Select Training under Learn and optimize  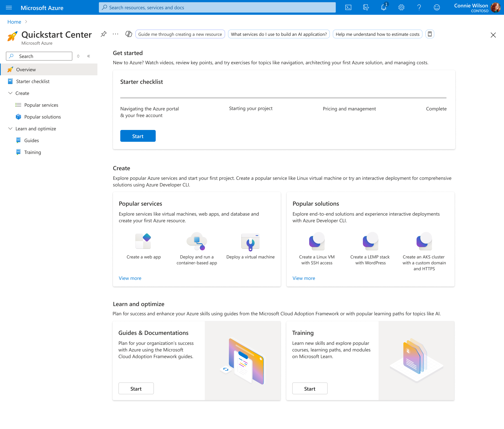[x=33, y=152]
